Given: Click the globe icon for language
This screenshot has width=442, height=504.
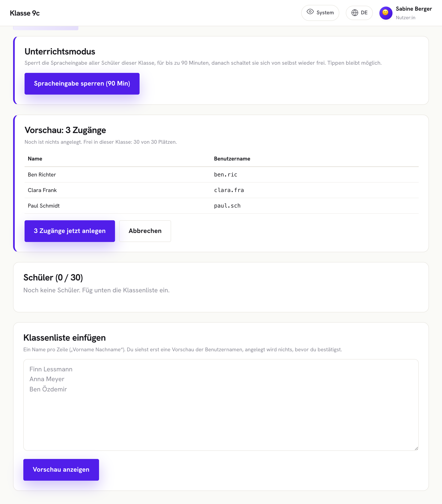Looking at the screenshot, I should 354,13.
